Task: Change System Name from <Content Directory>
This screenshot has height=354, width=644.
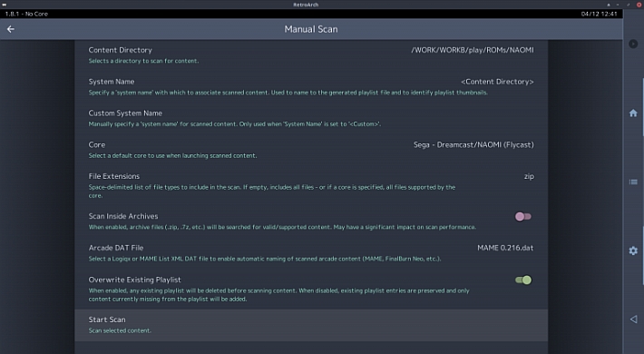Action: [x=497, y=82]
